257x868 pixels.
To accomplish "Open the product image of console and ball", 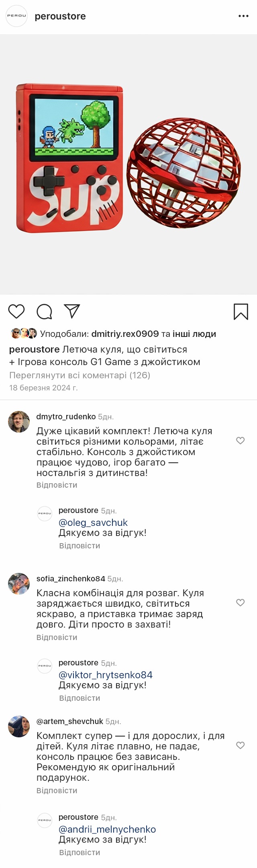I will 128,165.
